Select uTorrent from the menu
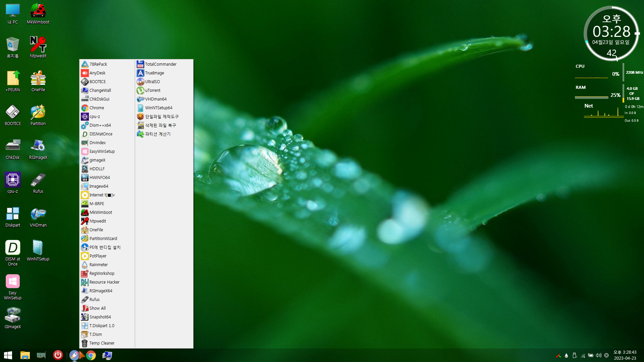The height and width of the screenshot is (362, 644). click(164, 90)
